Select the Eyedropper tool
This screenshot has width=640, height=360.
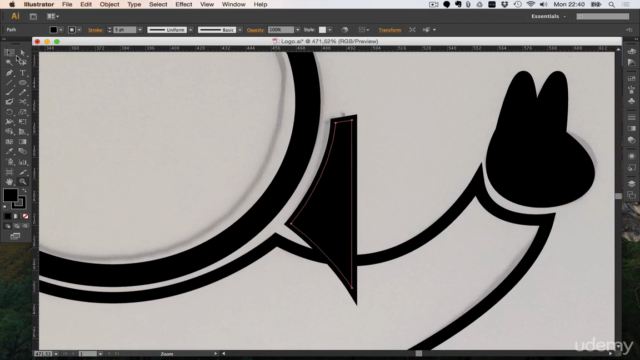(x=9, y=151)
